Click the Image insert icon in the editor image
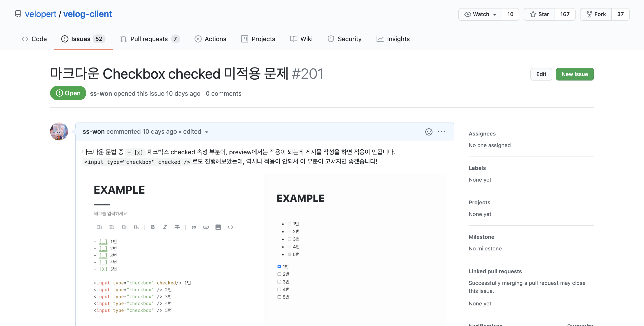This screenshot has height=326, width=644. click(218, 227)
